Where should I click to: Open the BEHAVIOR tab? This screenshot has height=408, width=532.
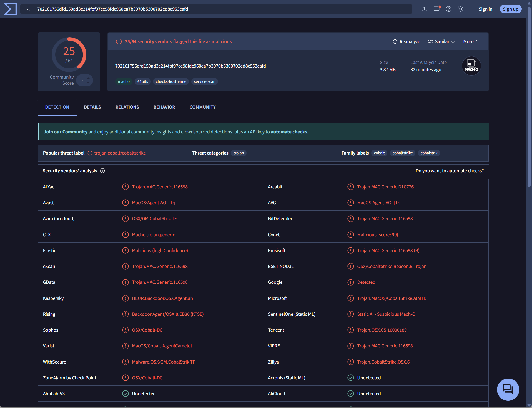164,107
